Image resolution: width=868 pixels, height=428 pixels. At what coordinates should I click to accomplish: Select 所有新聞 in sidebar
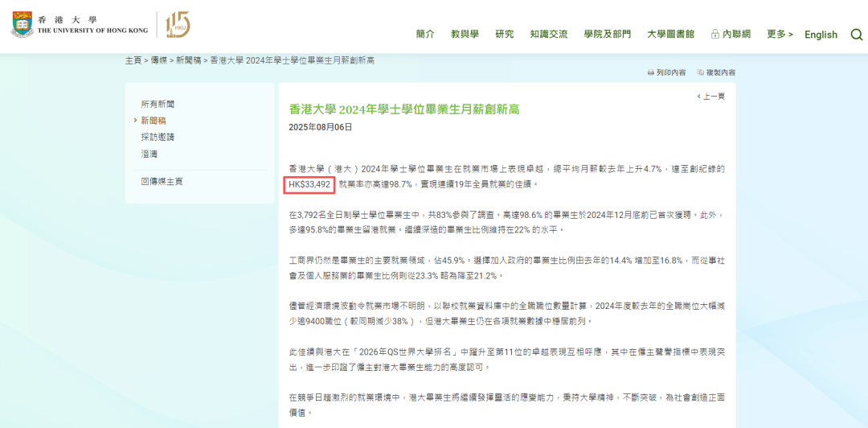(158, 104)
